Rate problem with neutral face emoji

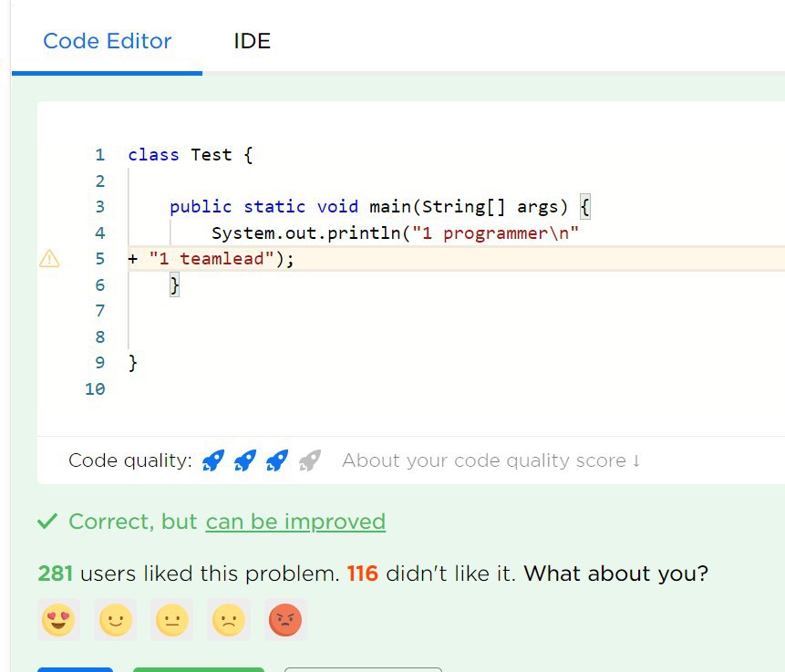tap(171, 619)
